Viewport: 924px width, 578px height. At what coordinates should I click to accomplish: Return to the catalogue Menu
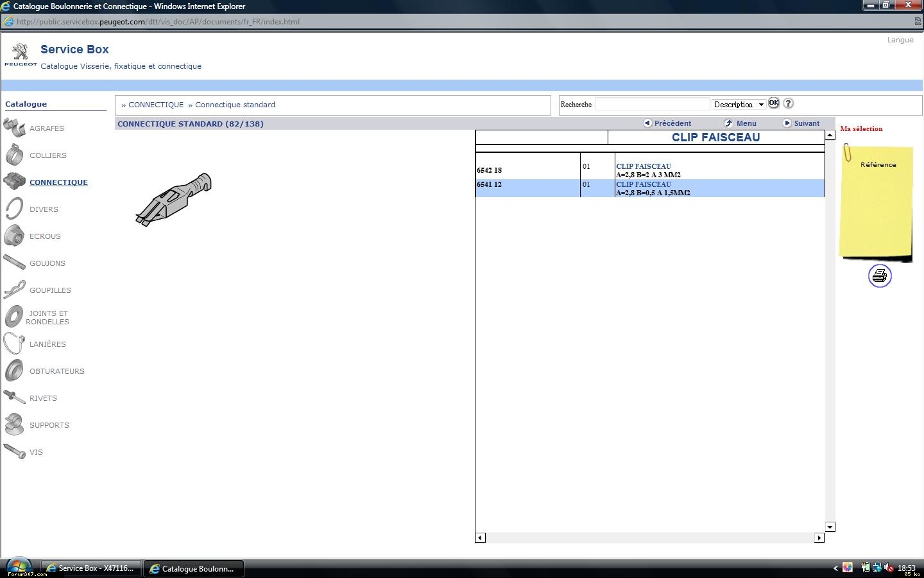click(740, 123)
